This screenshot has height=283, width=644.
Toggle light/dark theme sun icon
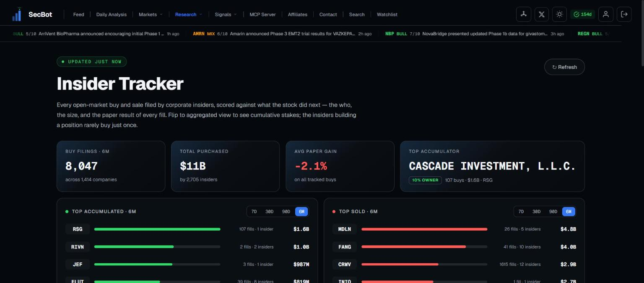pyautogui.click(x=559, y=14)
